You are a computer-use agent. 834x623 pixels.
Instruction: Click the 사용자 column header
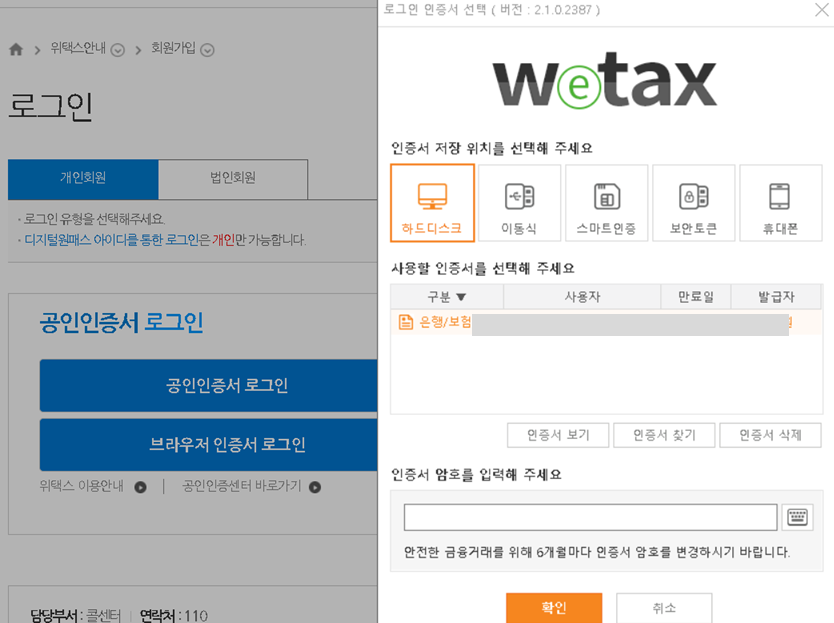[x=582, y=297]
